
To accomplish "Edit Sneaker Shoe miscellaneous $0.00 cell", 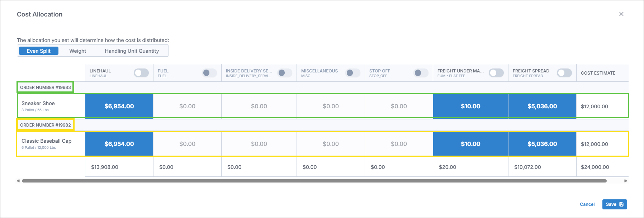I will click(x=331, y=106).
